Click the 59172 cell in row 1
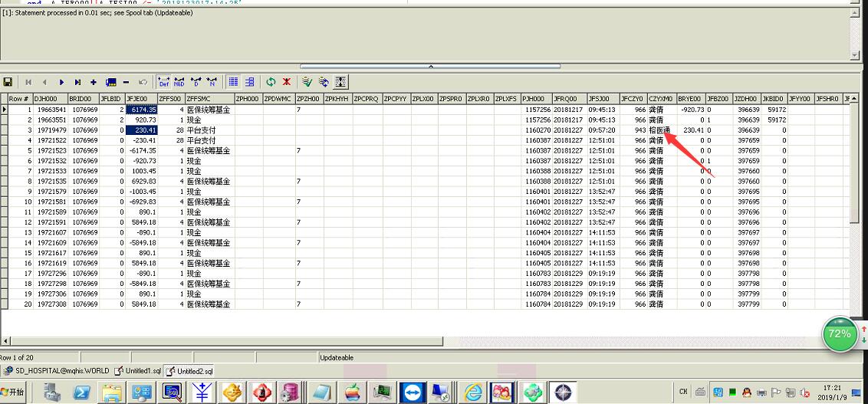The width and height of the screenshot is (868, 404). point(774,110)
